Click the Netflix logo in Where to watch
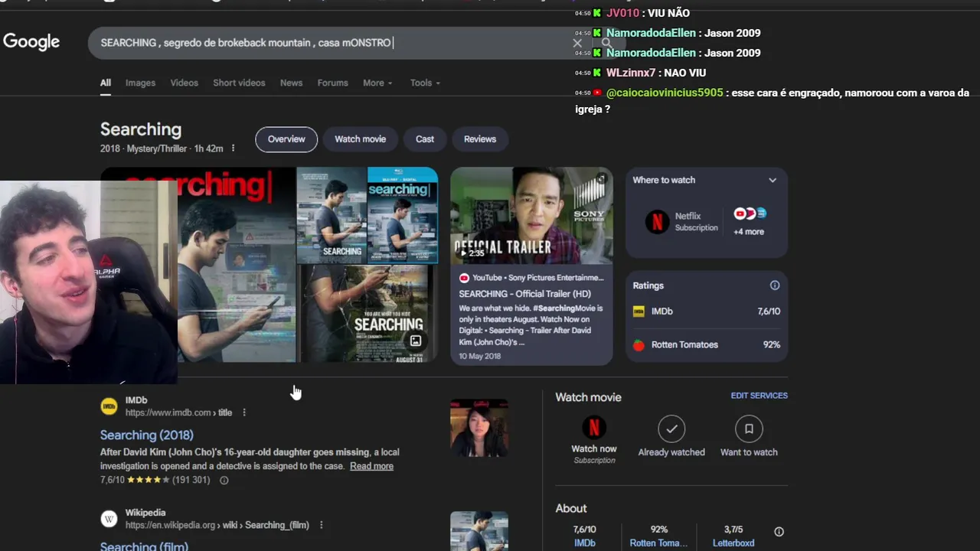The height and width of the screenshot is (551, 980). [x=657, y=221]
